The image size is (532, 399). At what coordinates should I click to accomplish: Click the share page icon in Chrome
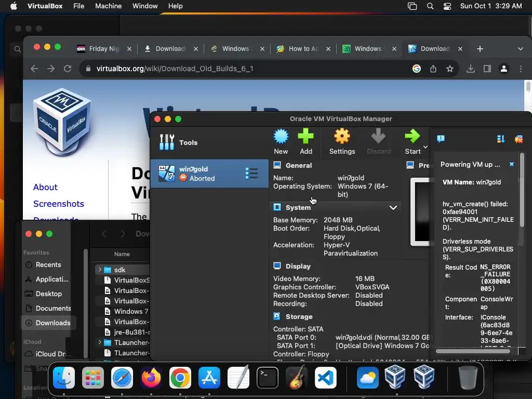433,69
